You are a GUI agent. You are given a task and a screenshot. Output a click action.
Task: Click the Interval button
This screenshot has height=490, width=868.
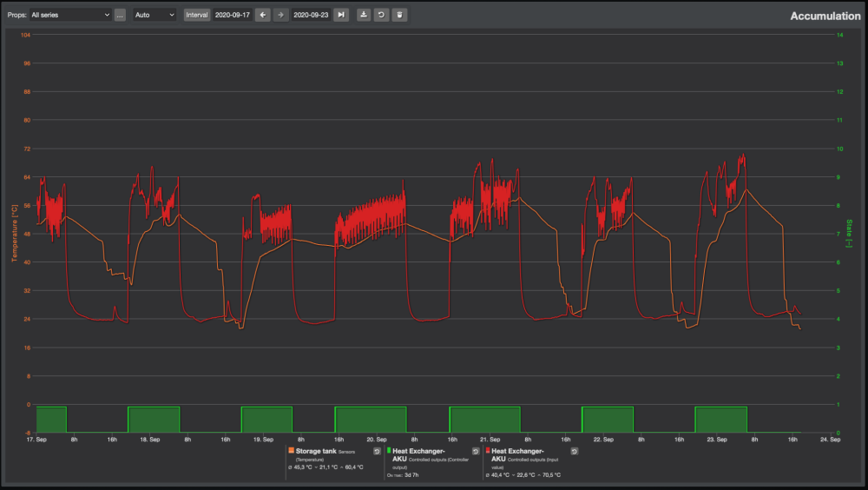pyautogui.click(x=196, y=15)
